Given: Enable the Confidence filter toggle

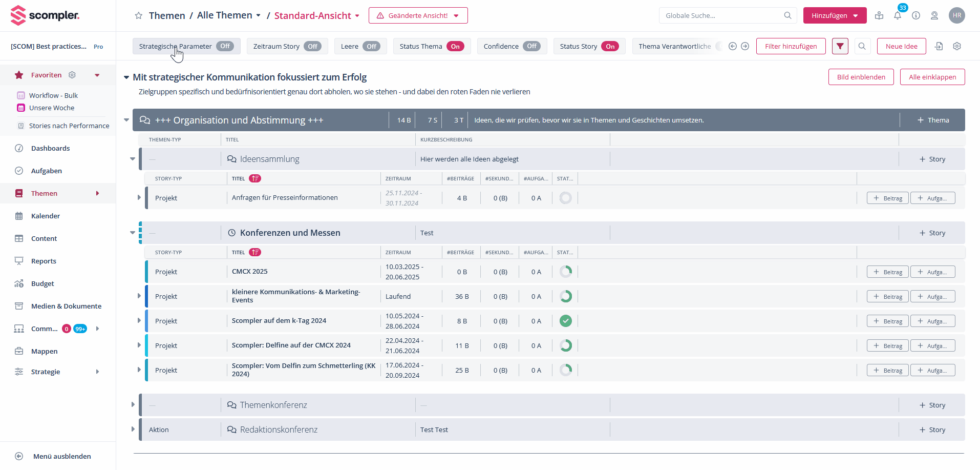Looking at the screenshot, I should coord(531,46).
